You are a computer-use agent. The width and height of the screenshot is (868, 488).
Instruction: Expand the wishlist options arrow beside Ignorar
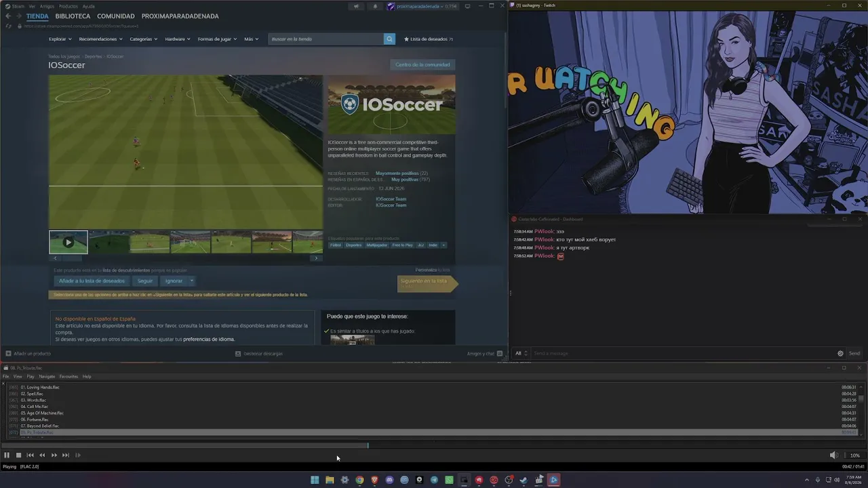click(x=191, y=281)
